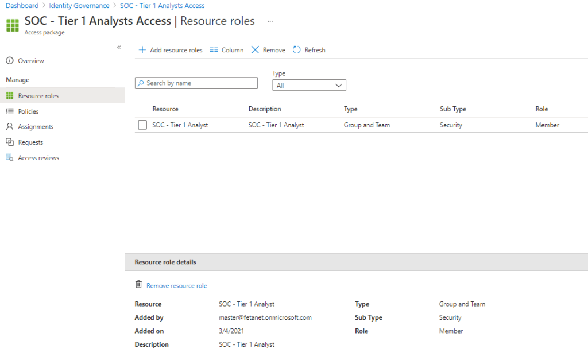The width and height of the screenshot is (588, 364).
Task: Open the Policies menu item
Action: [28, 111]
